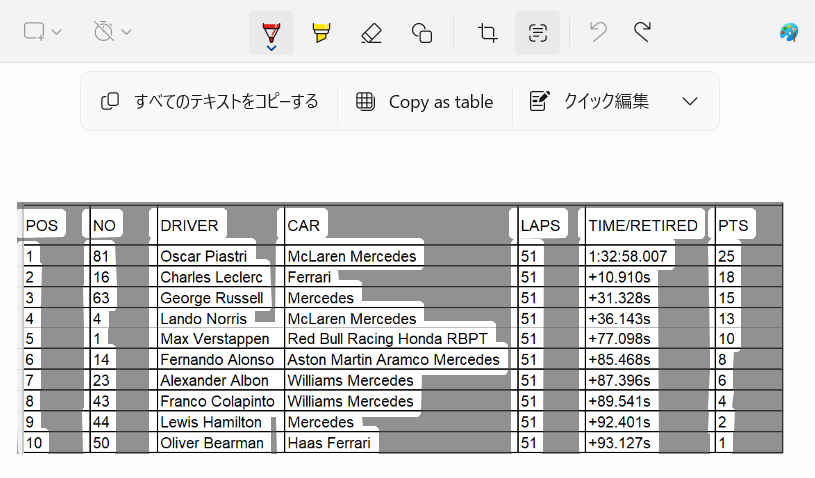Open the image in Paint
The height and width of the screenshot is (478, 815).
(788, 32)
